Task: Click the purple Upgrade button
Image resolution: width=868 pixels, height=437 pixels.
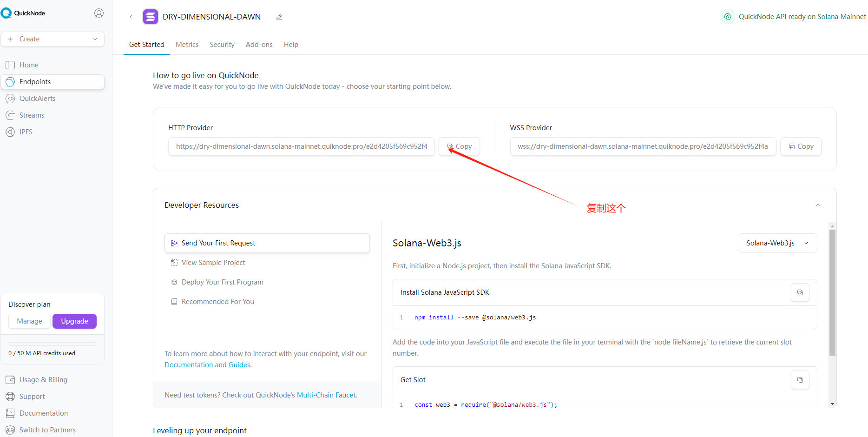Action: 74,321
